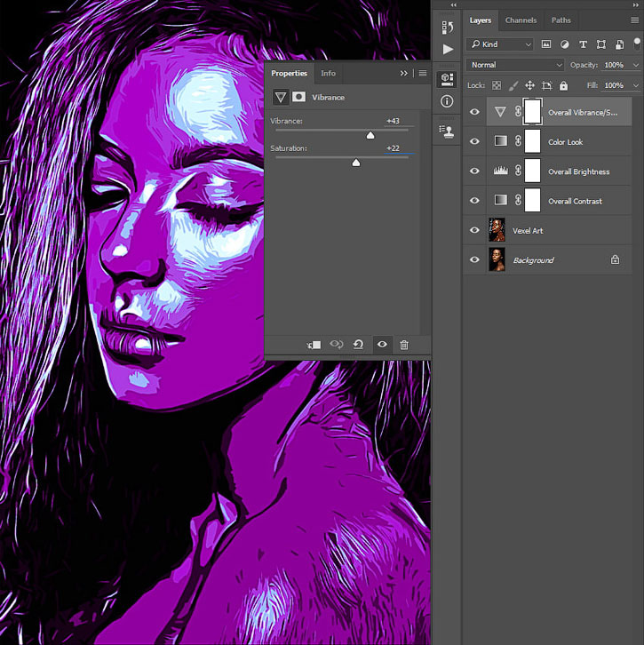Select the Vexel Art layer name
The image size is (644, 645).
pos(528,231)
